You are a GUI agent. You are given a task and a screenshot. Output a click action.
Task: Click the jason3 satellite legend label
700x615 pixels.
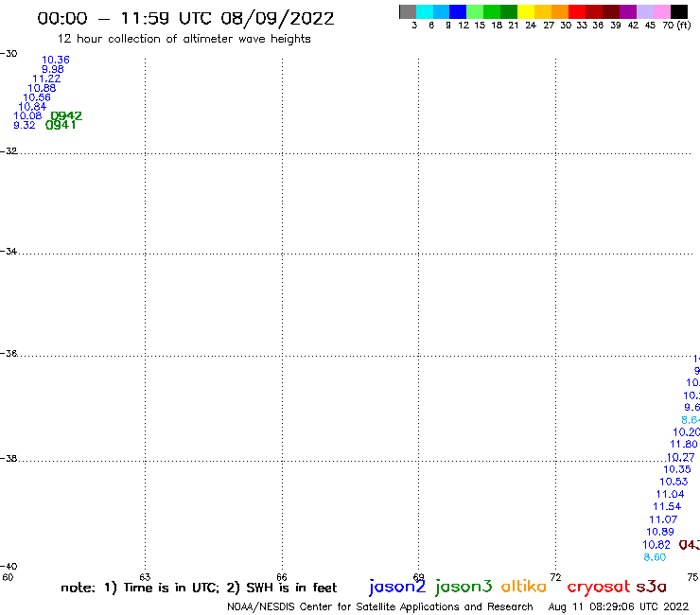tap(464, 587)
